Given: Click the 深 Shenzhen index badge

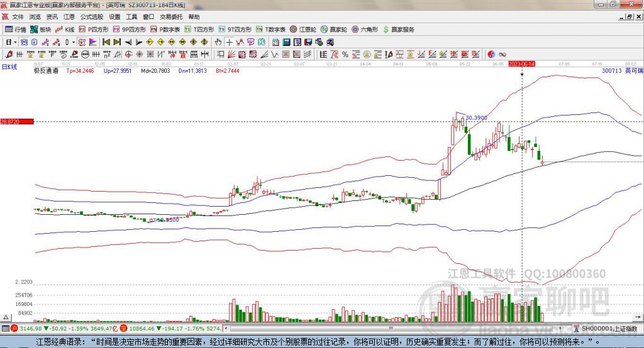Looking at the screenshot, I should click(123, 329).
